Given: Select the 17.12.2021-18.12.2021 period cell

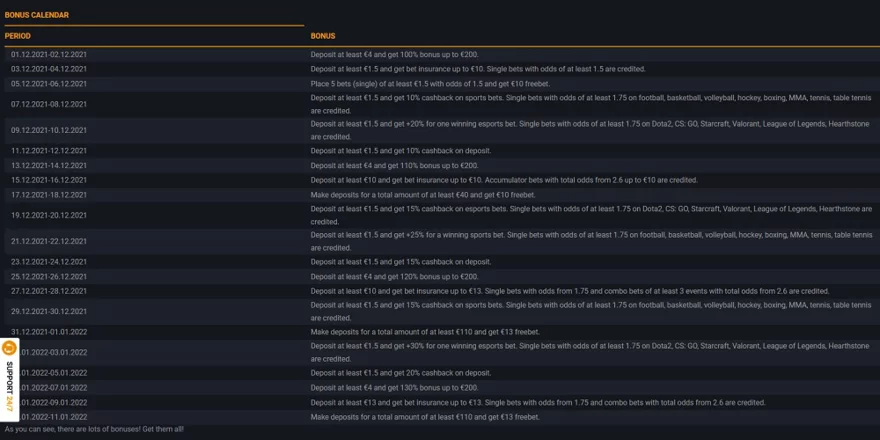Looking at the screenshot, I should (x=49, y=195).
